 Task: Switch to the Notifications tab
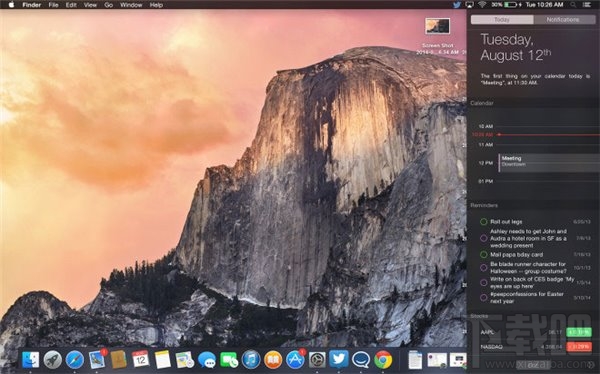point(564,20)
